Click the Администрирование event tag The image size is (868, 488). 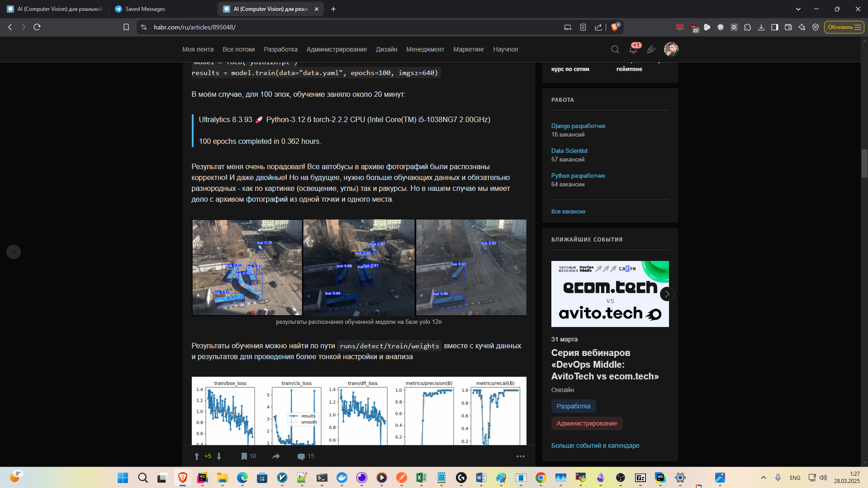tap(587, 423)
